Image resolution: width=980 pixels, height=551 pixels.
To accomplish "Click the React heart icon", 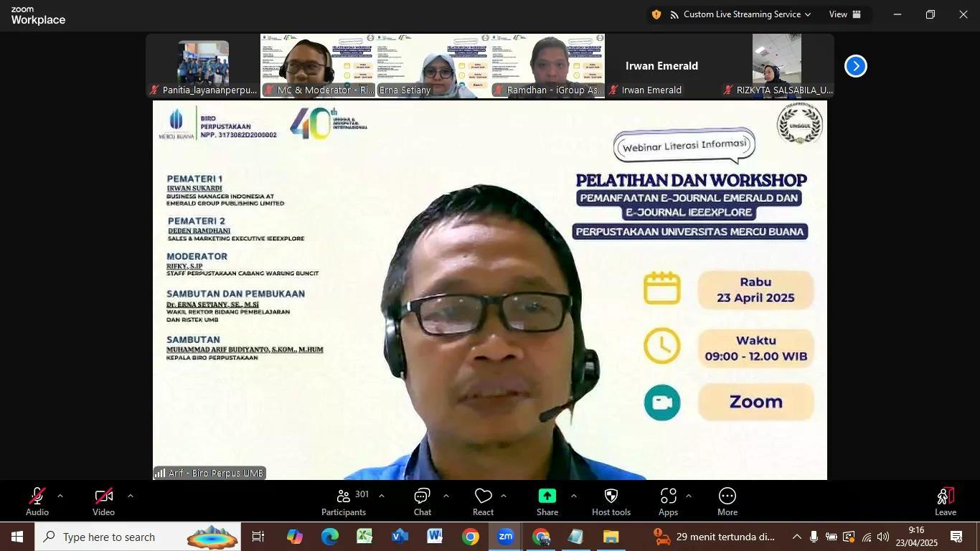I will coord(483,501).
